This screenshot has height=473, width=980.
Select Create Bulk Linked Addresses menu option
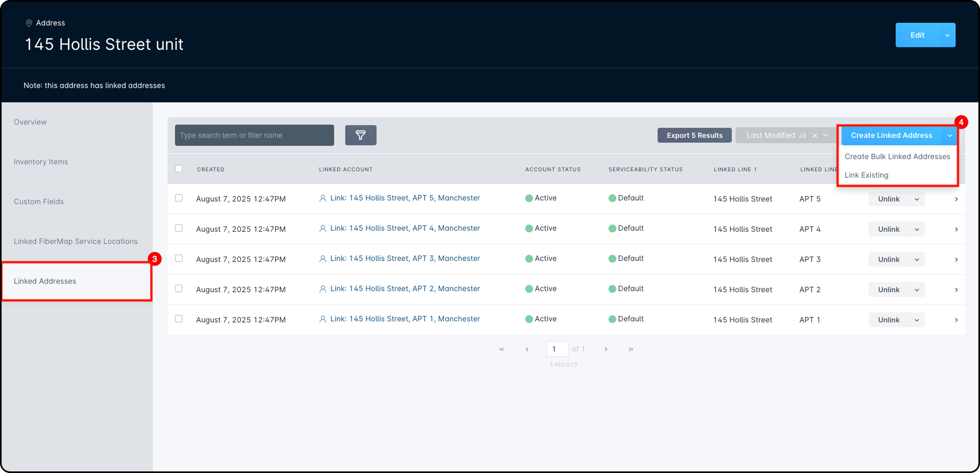(897, 156)
